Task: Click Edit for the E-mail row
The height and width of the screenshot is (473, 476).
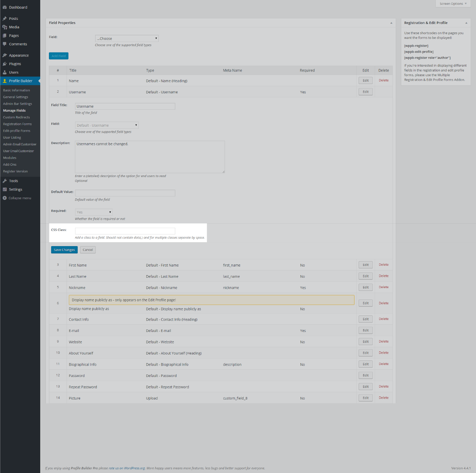Action: (366, 330)
